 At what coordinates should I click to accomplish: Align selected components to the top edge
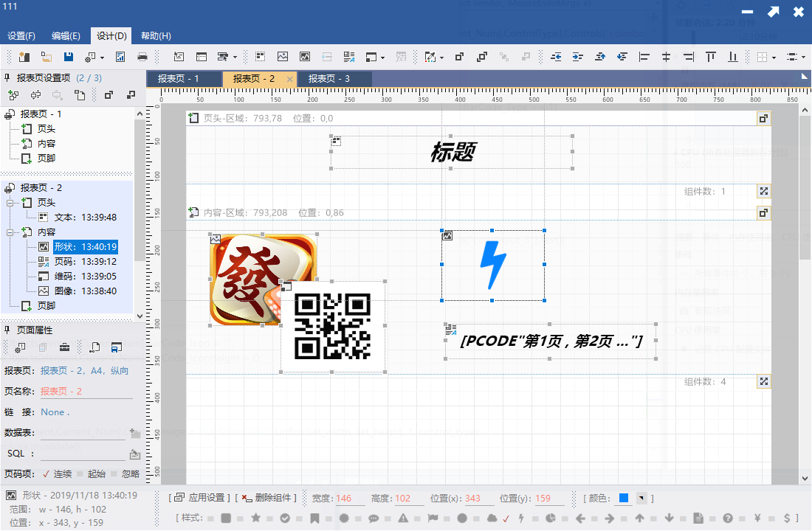coord(710,57)
